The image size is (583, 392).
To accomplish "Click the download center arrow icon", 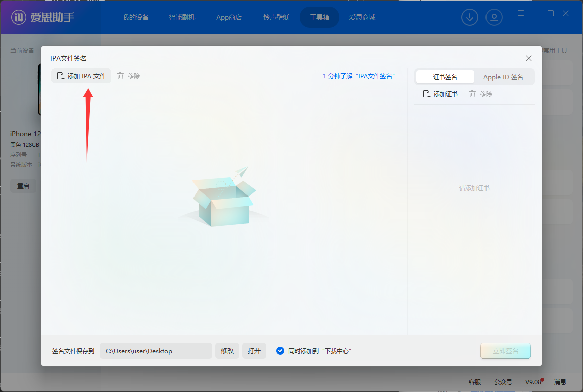I will pos(470,17).
